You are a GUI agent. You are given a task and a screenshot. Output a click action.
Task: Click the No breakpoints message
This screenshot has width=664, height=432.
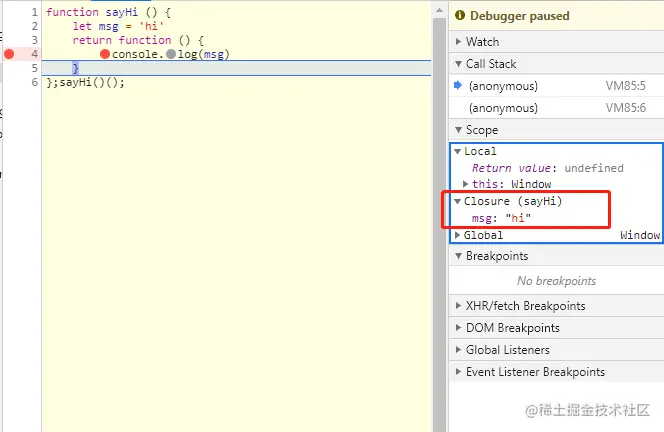[x=556, y=281]
